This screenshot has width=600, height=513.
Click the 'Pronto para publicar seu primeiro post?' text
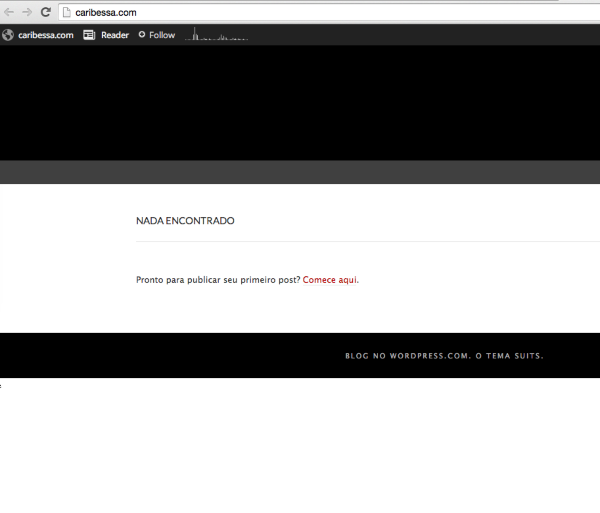(x=218, y=280)
